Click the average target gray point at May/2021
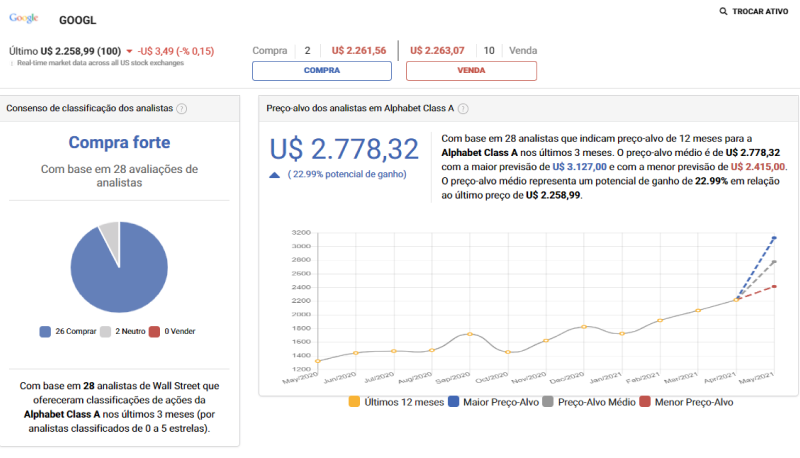 point(774,262)
